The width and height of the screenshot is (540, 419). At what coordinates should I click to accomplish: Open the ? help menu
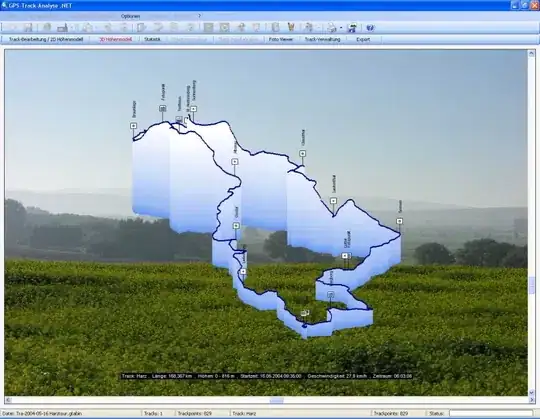pos(199,16)
